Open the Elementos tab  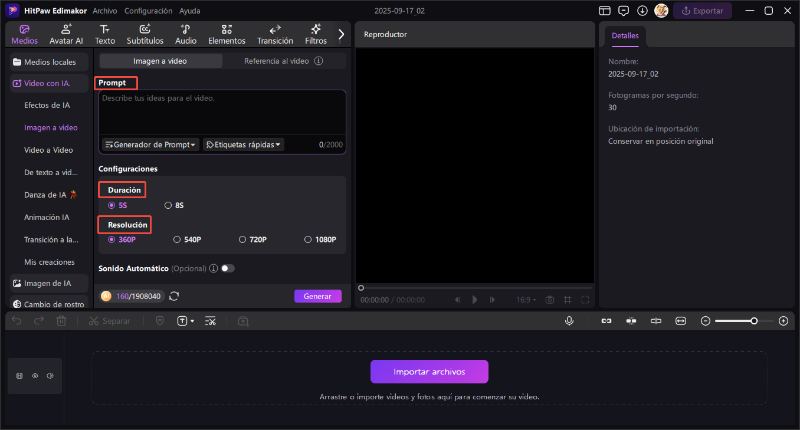click(227, 35)
